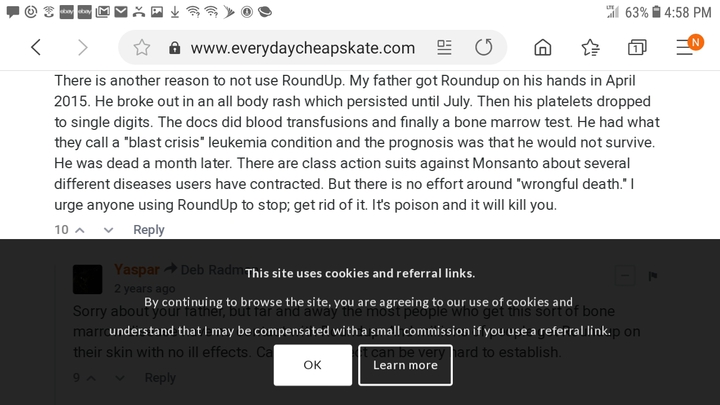Upvote the RoundUp comment with 10 votes

pyautogui.click(x=80, y=230)
